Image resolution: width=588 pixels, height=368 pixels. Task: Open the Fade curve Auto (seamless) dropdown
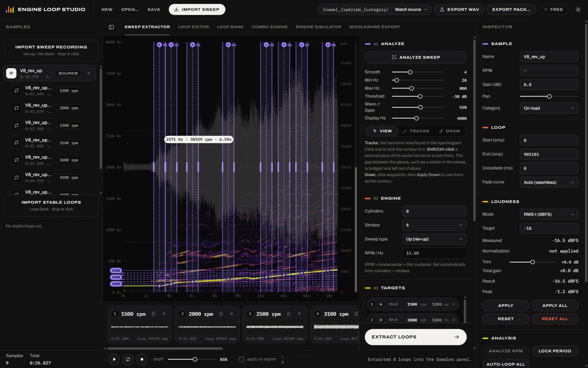[x=549, y=182]
